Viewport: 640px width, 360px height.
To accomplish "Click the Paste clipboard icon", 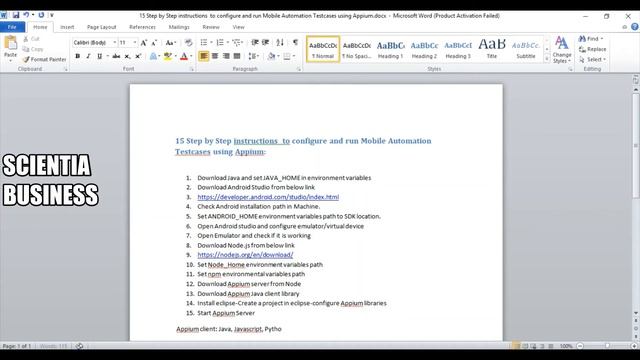I will (x=10, y=42).
